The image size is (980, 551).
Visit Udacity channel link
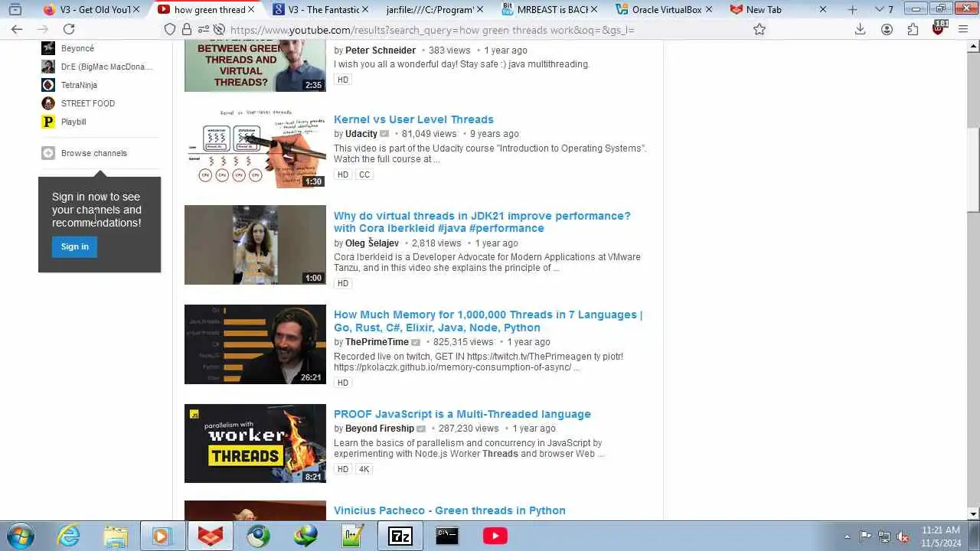[361, 134]
